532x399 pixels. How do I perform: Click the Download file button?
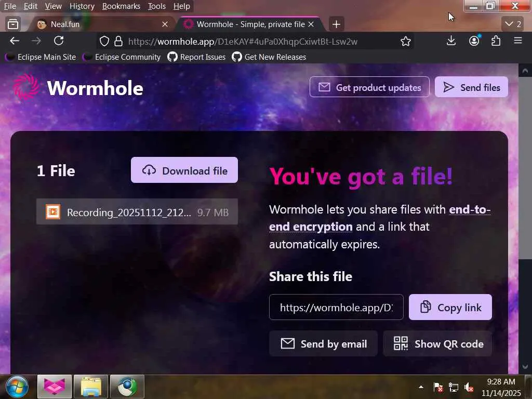point(184,170)
